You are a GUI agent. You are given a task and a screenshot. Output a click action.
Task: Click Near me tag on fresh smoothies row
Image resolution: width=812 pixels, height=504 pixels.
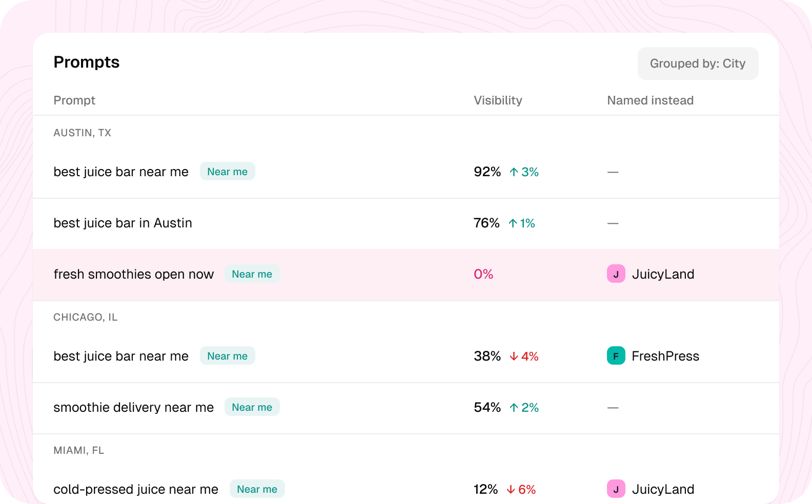tap(252, 274)
